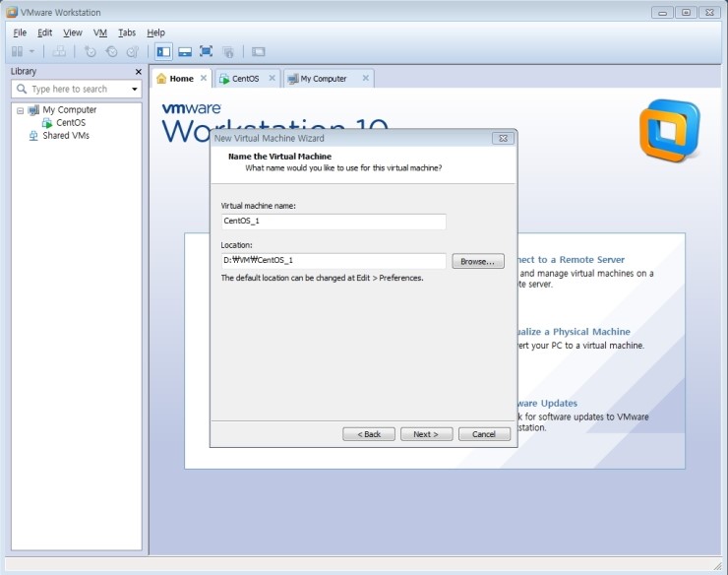
Task: Close the wizard dialog with X
Action: [503, 138]
